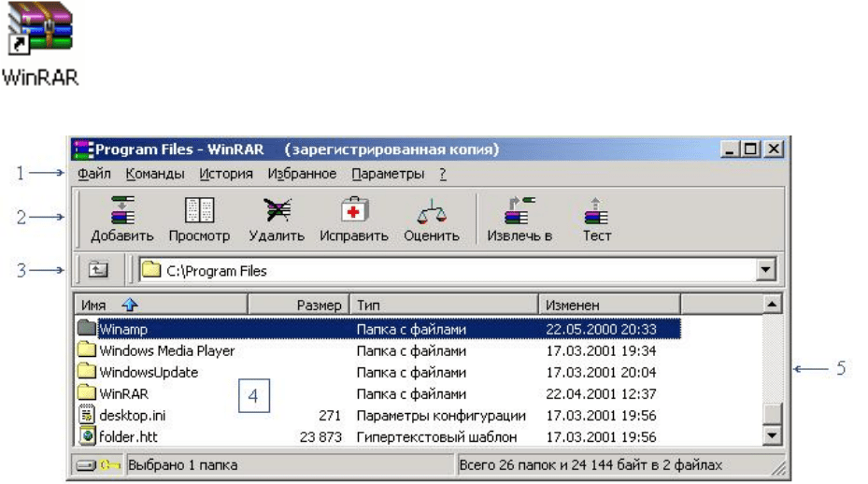This screenshot has height=484, width=868.
Task: Select the Windows Media Player entry
Action: 167,350
